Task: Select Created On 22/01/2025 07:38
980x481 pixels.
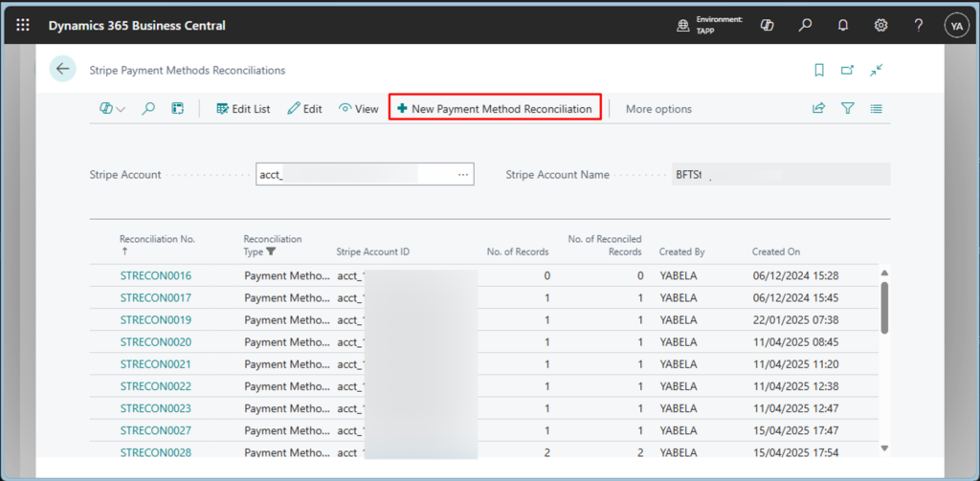Action: click(796, 319)
